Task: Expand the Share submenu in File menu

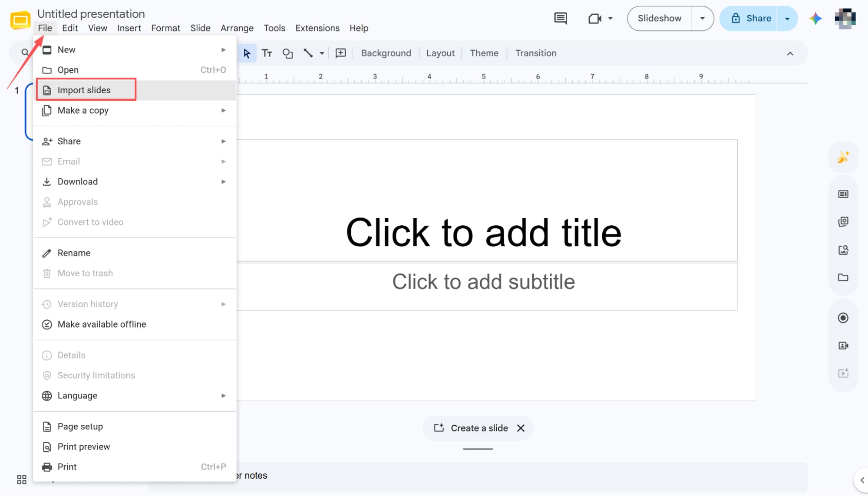Action: click(223, 141)
